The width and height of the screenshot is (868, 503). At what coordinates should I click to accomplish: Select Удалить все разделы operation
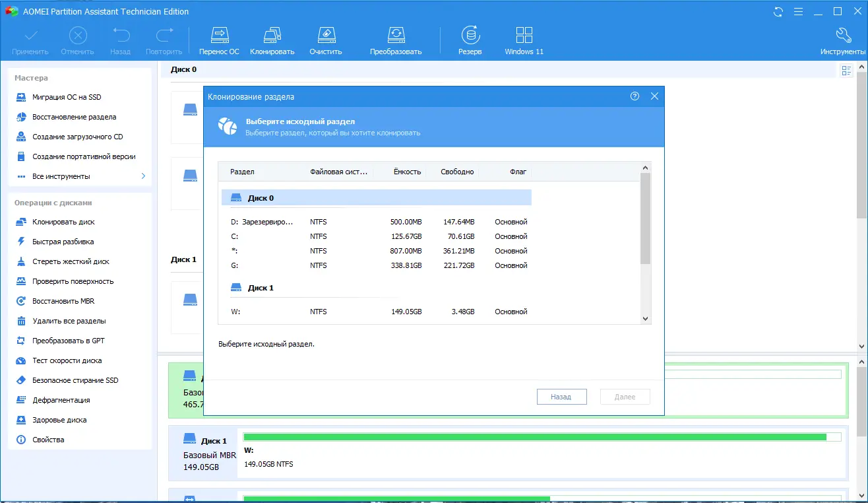69,321
